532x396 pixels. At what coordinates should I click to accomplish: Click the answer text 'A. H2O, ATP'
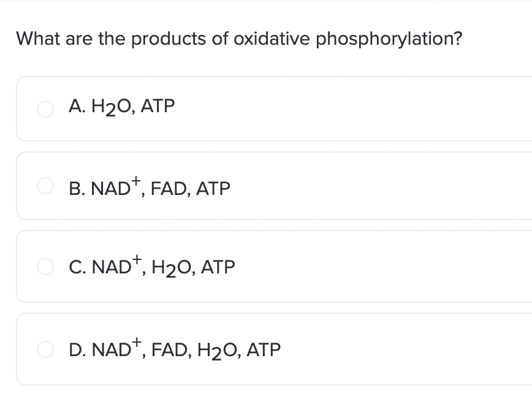121,107
